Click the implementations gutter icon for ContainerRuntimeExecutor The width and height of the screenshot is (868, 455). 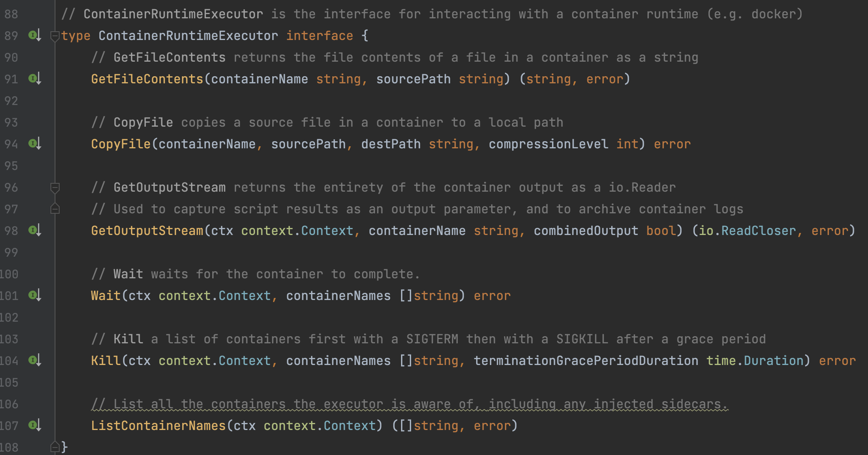click(x=34, y=35)
